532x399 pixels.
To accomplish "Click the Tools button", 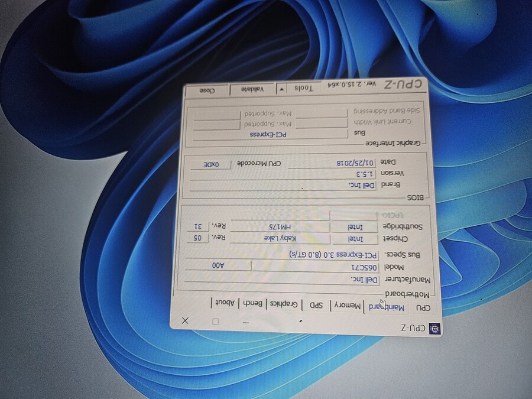I will [303, 88].
